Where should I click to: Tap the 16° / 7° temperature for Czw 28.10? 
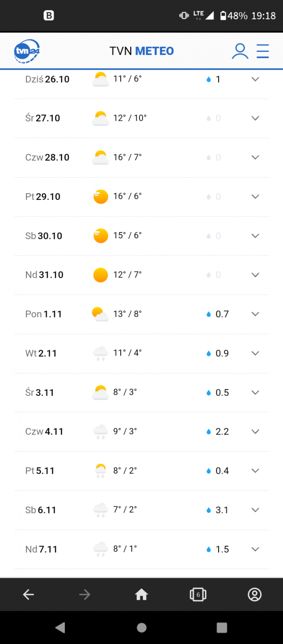pyautogui.click(x=127, y=157)
